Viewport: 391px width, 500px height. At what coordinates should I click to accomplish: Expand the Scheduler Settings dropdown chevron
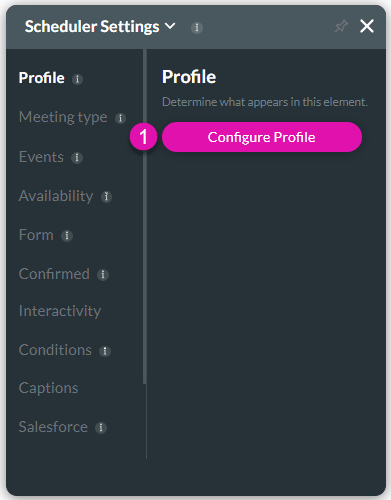(170, 26)
